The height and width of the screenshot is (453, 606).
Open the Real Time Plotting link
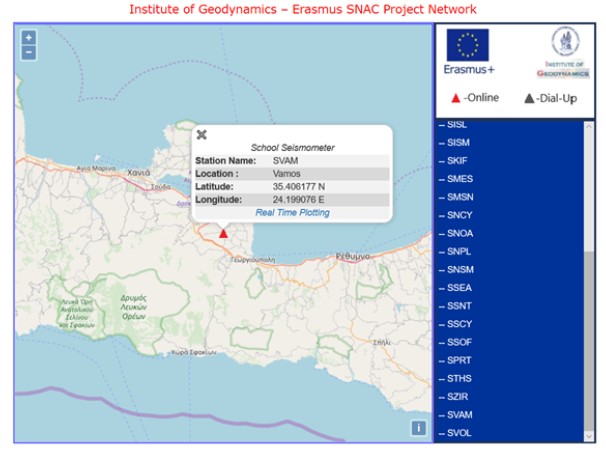(292, 212)
